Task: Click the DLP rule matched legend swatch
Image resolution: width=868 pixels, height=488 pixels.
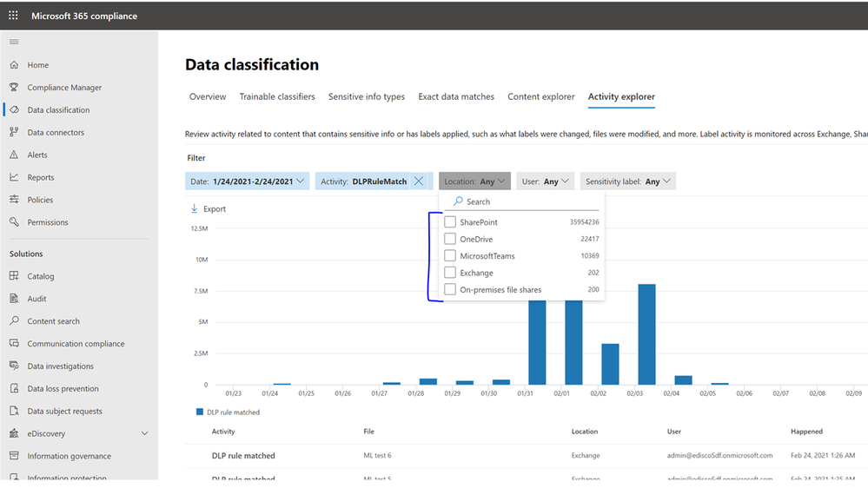Action: coord(199,412)
